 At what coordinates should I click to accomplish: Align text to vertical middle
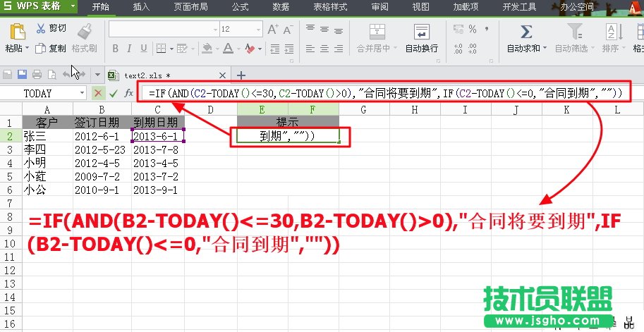click(324, 29)
